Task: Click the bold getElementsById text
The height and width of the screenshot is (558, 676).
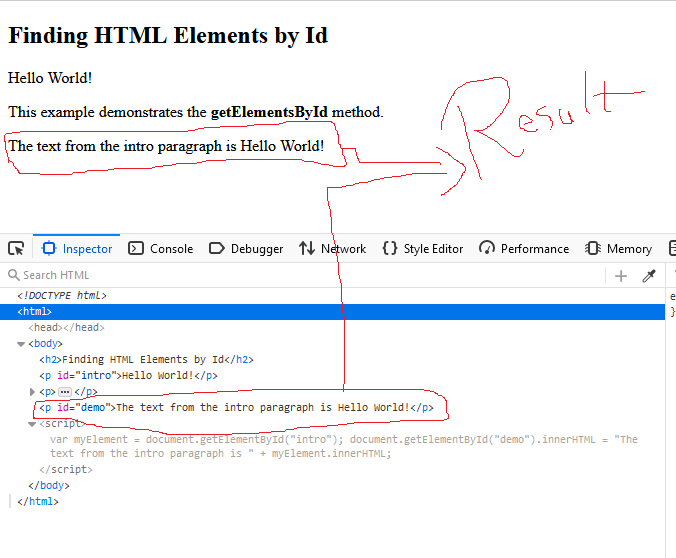Action: 269,112
